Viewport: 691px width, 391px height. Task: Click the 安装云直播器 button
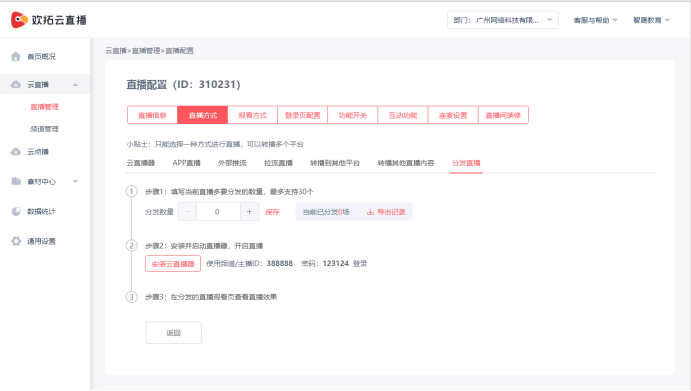click(x=173, y=264)
